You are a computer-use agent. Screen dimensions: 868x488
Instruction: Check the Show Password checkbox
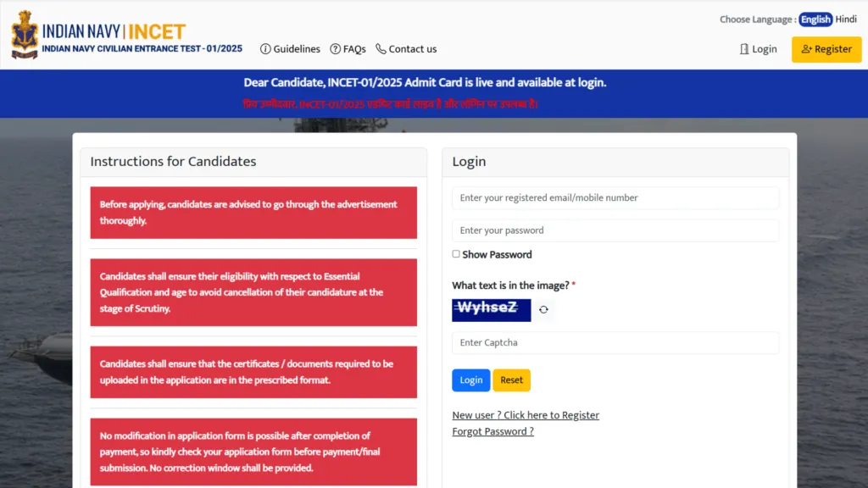(455, 254)
